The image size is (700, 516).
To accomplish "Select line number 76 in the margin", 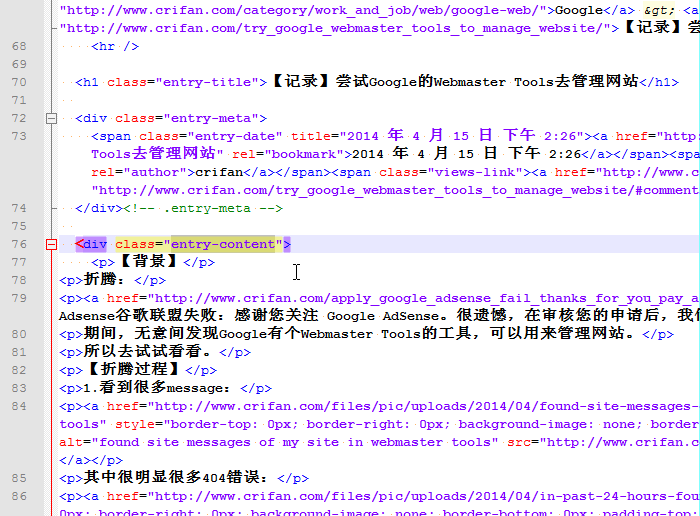I will click(19, 244).
